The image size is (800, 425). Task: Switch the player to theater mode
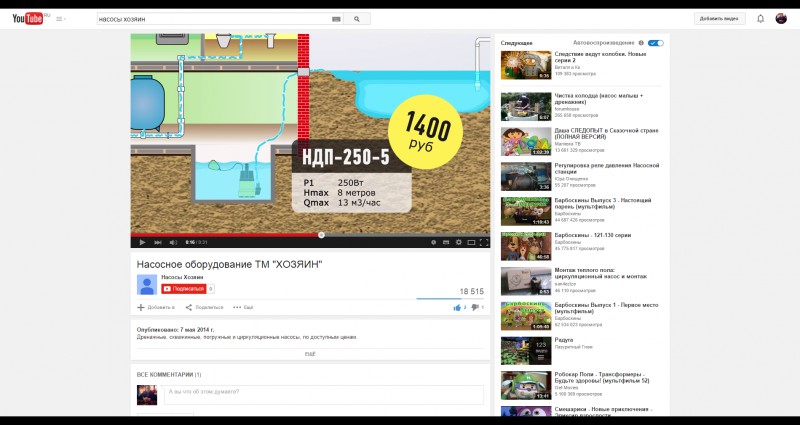coord(471,242)
